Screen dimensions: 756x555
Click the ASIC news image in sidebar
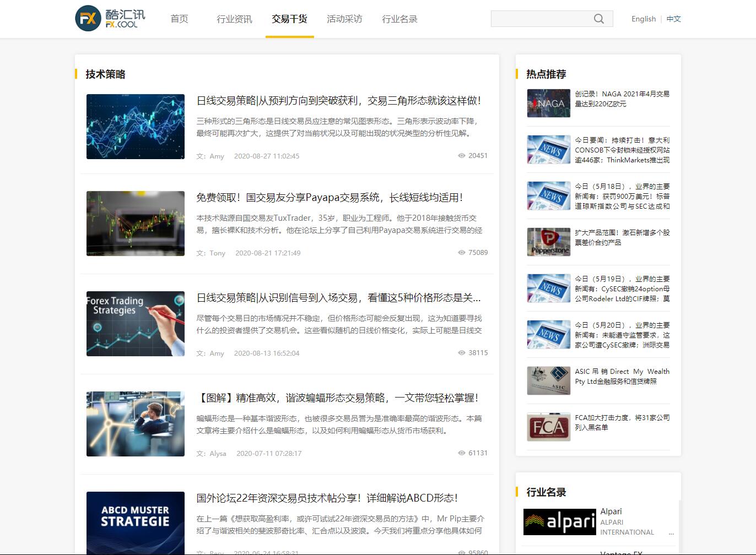(548, 380)
